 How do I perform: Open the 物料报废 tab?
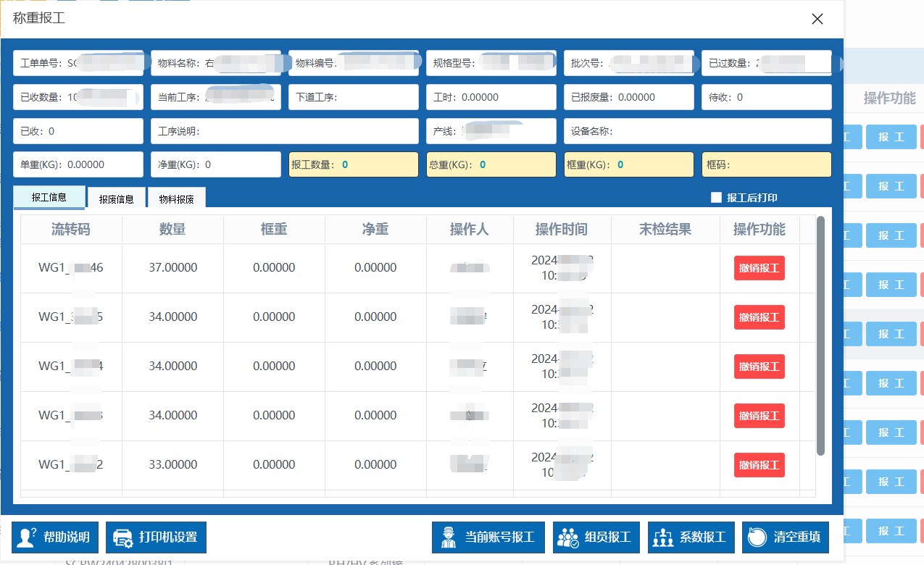coord(176,198)
